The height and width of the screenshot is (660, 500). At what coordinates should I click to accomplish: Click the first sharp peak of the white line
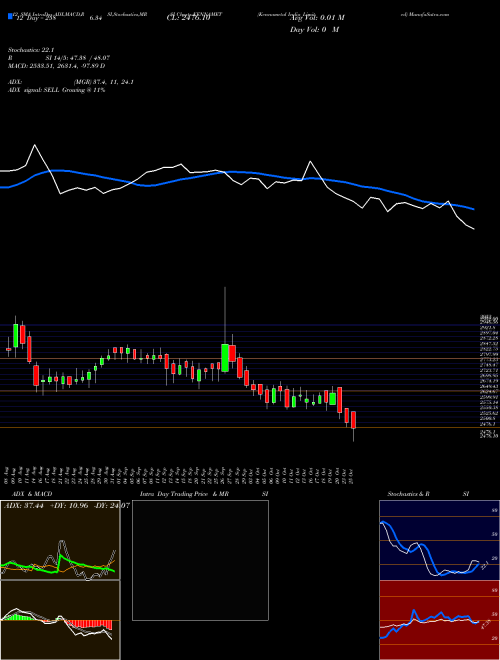(x=35, y=145)
